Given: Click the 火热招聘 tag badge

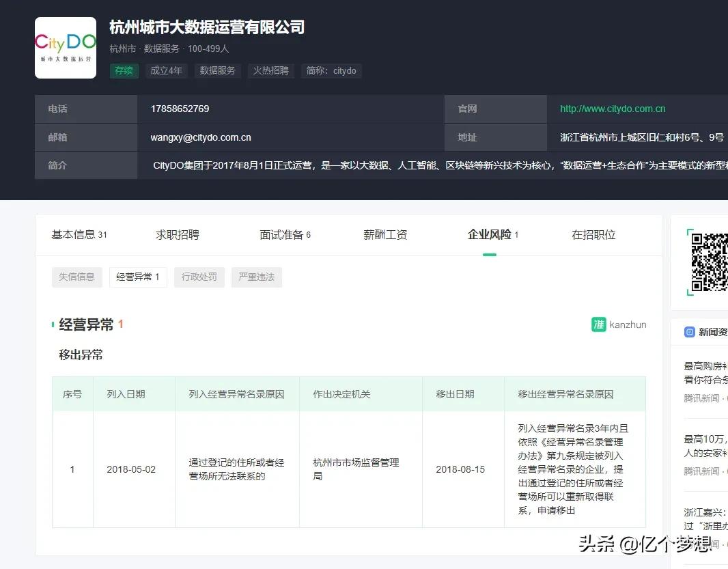Looking at the screenshot, I should point(270,70).
